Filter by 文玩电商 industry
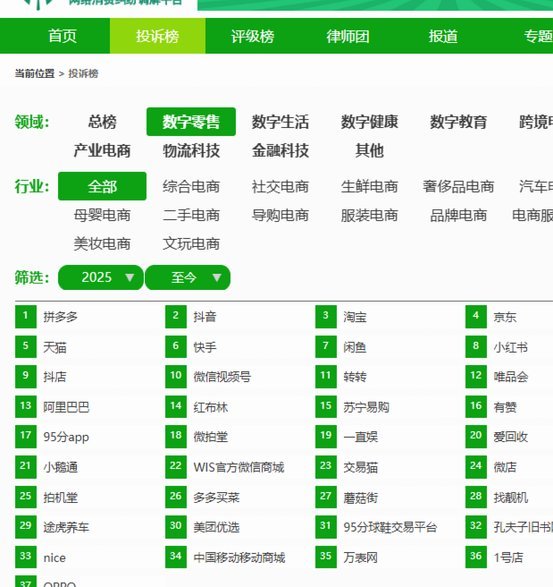Viewport: 553px width, 587px height. pos(191,244)
